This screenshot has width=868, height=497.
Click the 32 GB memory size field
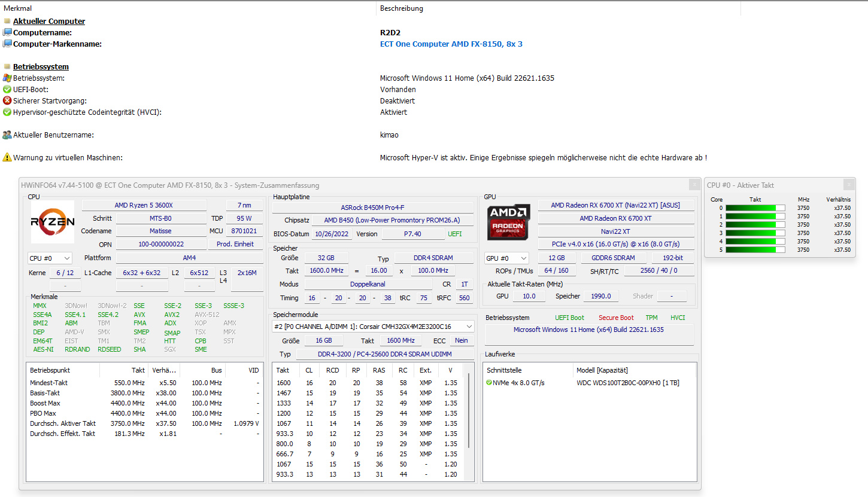pos(327,258)
